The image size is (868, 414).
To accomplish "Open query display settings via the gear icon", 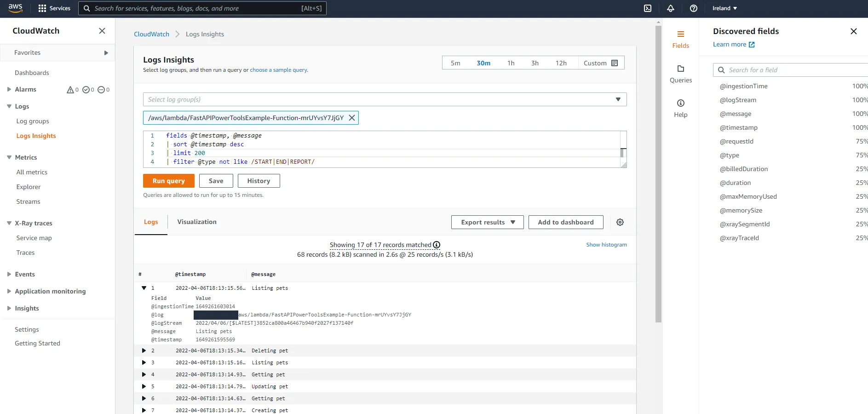I will click(x=620, y=222).
